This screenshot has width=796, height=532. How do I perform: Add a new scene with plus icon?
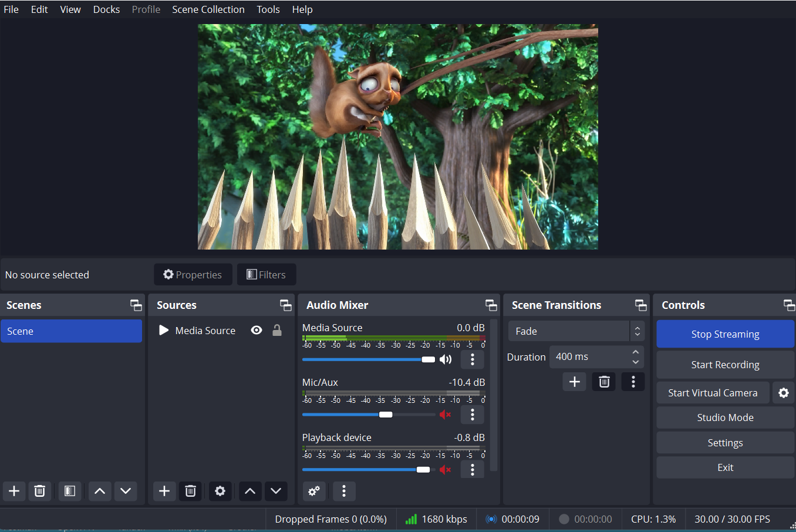(14, 491)
